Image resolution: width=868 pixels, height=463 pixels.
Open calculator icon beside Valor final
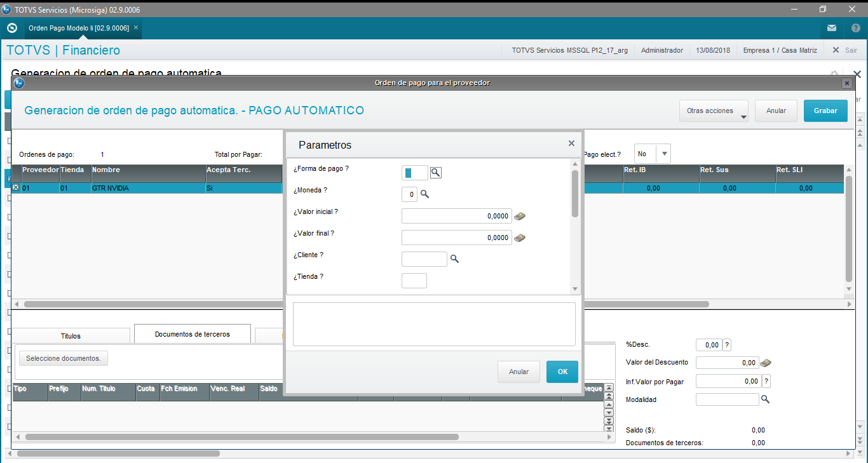(x=520, y=238)
